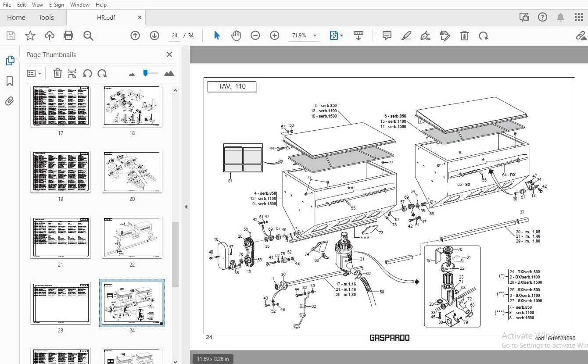Open the apps grid launcher
588x364 pixels.
point(579,18)
